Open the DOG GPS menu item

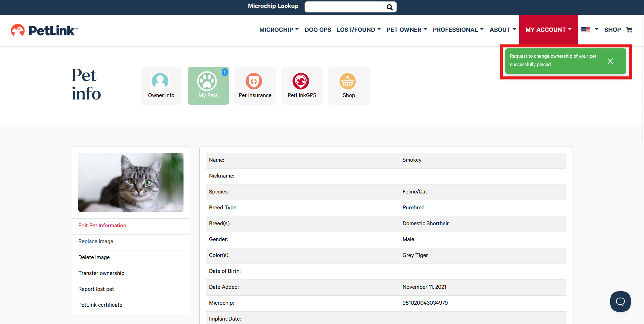pyautogui.click(x=318, y=30)
